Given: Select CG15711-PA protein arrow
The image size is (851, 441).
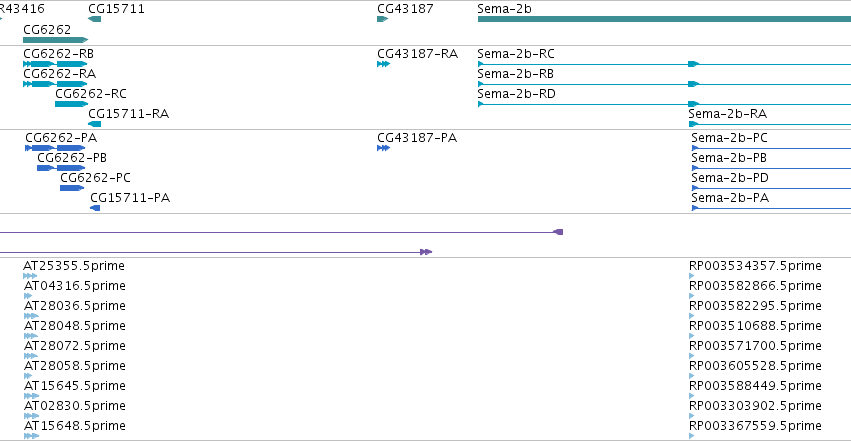Looking at the screenshot, I should click(95, 208).
